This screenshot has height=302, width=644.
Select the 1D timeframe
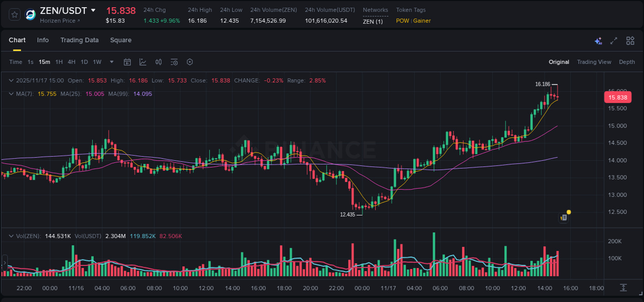(84, 62)
